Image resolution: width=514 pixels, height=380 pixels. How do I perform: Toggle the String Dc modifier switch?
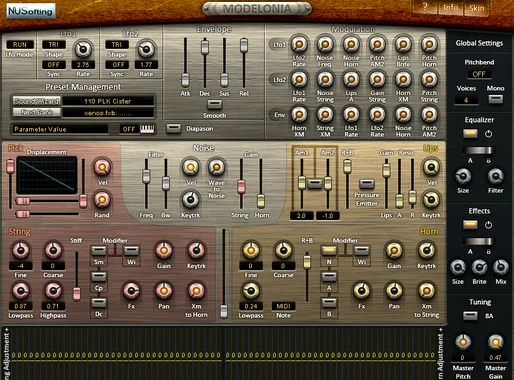(x=99, y=302)
